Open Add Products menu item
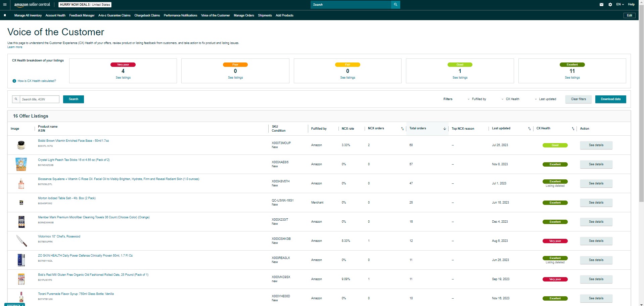The height and width of the screenshot is (306, 644). 284,15
